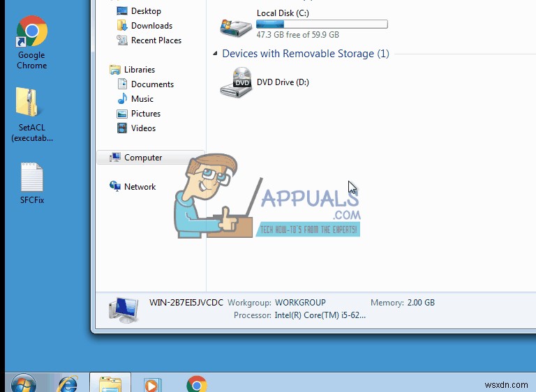Screen dimensions: 536x392
Task: Click the 'WORKGROUP' workgroup value
Action: (301, 303)
